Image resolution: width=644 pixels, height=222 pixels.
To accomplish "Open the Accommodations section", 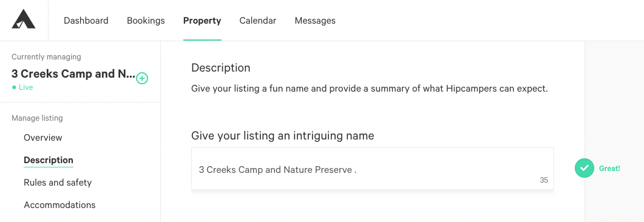I will [x=59, y=205].
